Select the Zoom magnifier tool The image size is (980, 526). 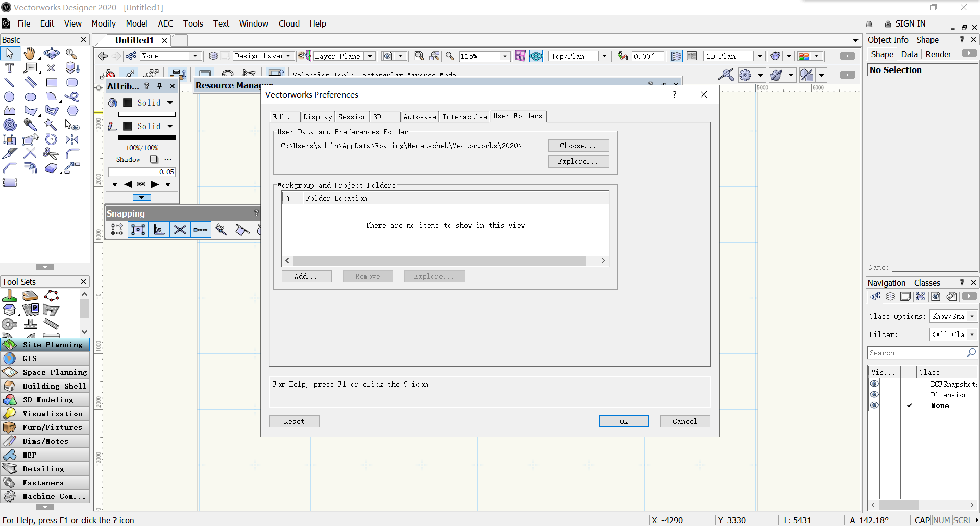click(x=71, y=53)
